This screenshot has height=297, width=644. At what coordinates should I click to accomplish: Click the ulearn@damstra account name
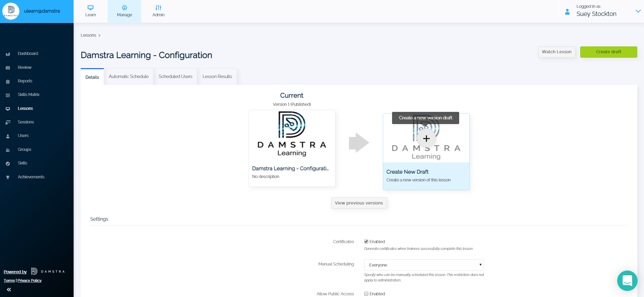pyautogui.click(x=42, y=11)
